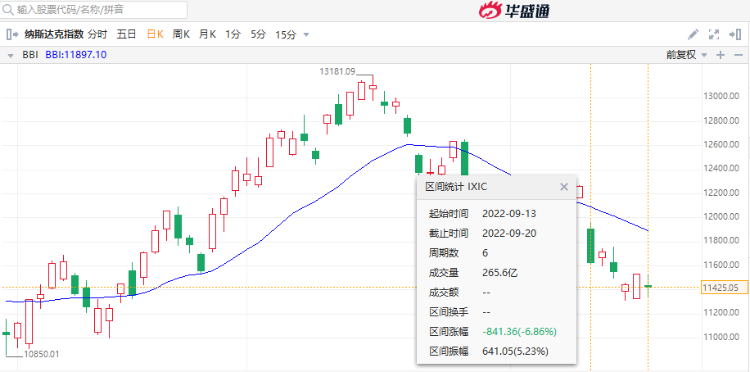Image resolution: width=750 pixels, height=372 pixels.
Task: Switch to 周K chart tab
Action: coord(181,34)
